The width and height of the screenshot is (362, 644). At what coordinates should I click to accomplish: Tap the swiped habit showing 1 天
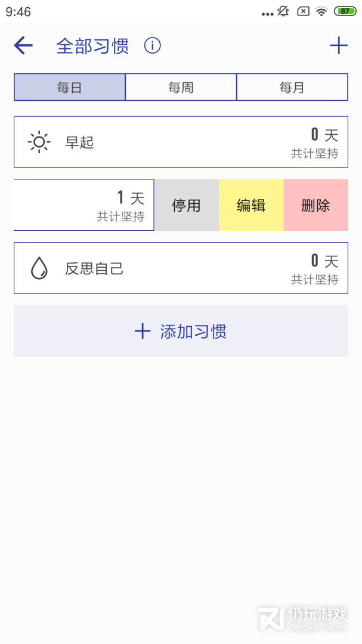83,205
